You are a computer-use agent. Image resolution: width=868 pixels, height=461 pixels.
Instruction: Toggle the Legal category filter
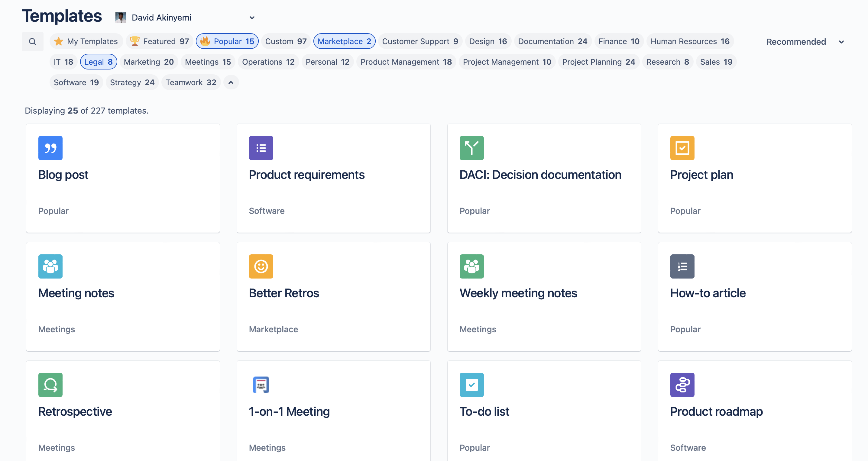pyautogui.click(x=98, y=62)
